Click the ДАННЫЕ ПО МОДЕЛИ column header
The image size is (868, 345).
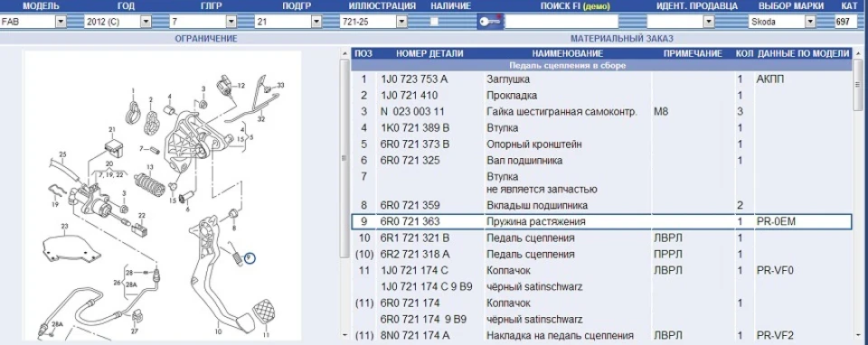803,53
